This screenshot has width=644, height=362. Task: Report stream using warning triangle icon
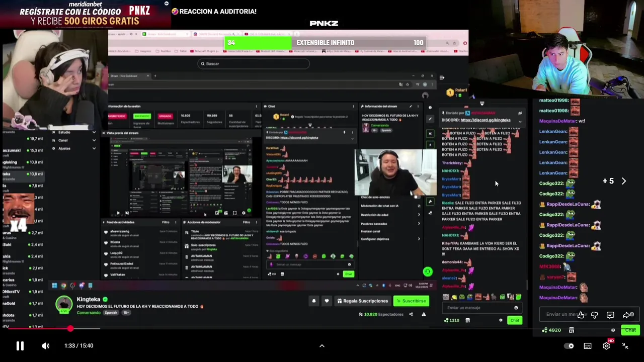424,314
